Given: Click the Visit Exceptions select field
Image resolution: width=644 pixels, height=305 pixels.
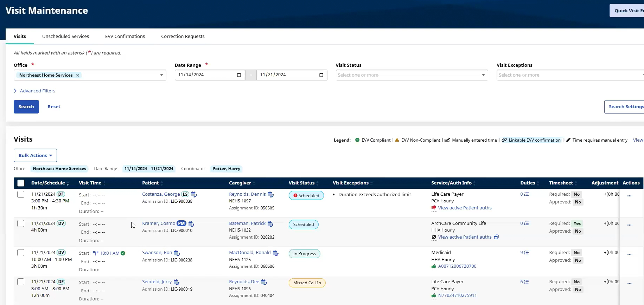Looking at the screenshot, I should (x=570, y=75).
